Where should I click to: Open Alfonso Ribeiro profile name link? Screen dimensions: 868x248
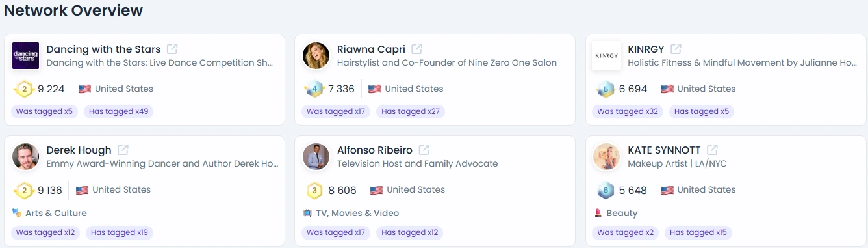375,150
